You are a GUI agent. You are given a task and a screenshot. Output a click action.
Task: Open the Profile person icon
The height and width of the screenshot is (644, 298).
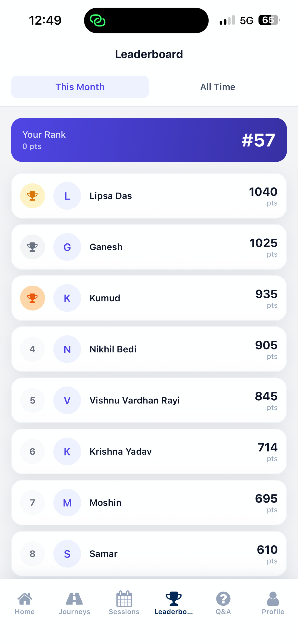[273, 599]
